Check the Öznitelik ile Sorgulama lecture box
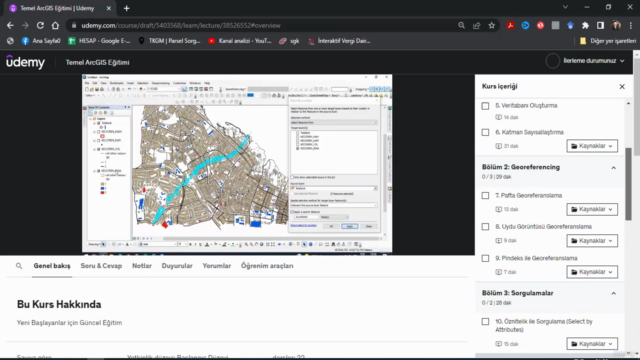The image size is (640, 360). tap(485, 322)
